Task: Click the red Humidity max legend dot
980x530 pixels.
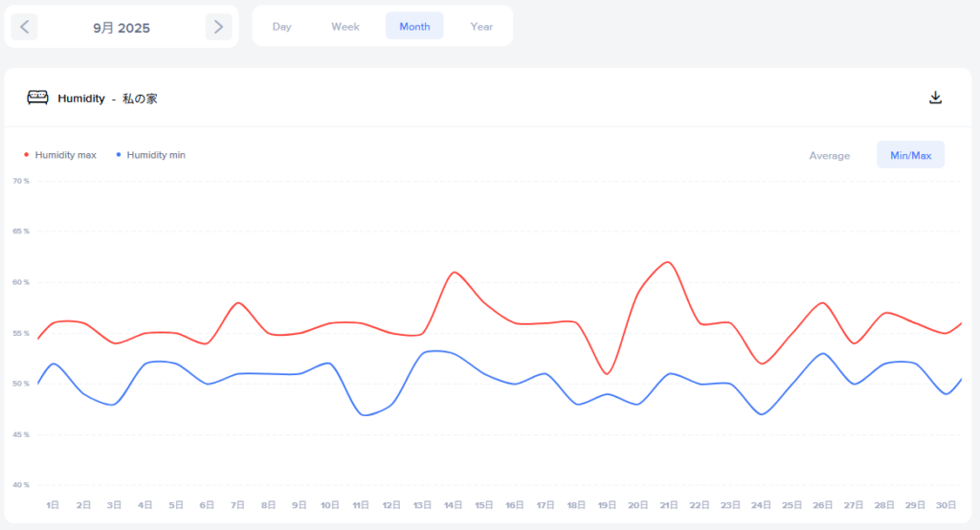Action: coord(26,154)
